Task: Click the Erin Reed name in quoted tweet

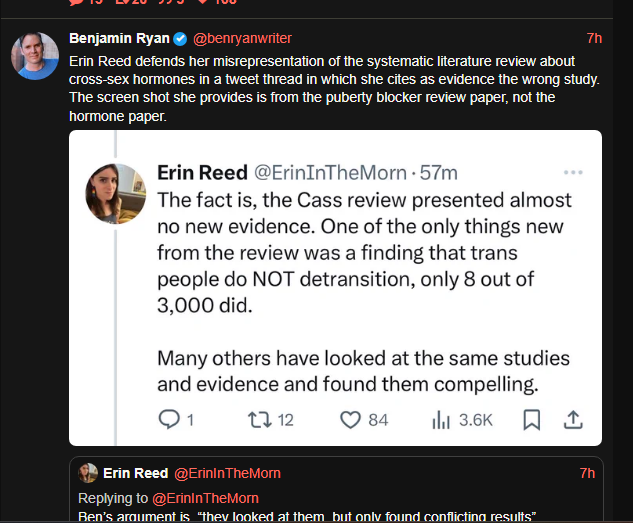Action: pyautogui.click(x=137, y=473)
